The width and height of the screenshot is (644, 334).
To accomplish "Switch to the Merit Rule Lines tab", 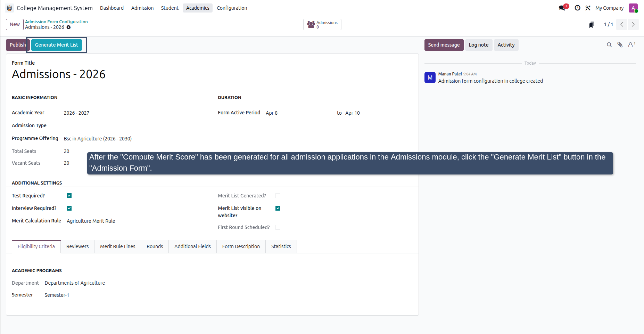I will (x=118, y=246).
